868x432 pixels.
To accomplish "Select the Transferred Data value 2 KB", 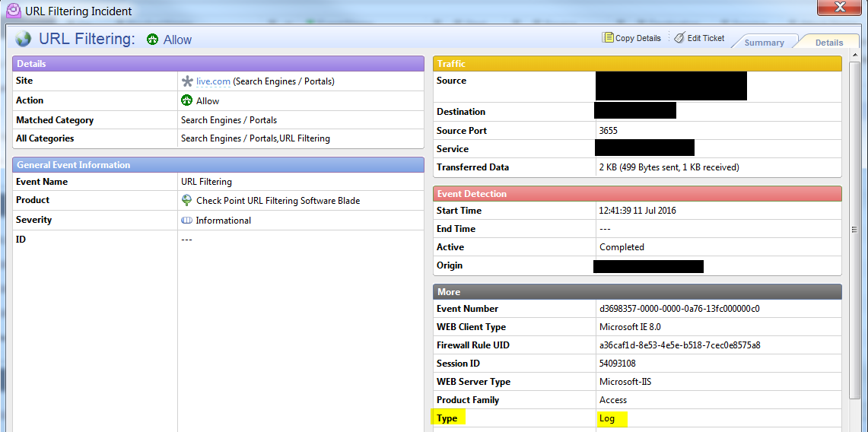I will (x=669, y=167).
